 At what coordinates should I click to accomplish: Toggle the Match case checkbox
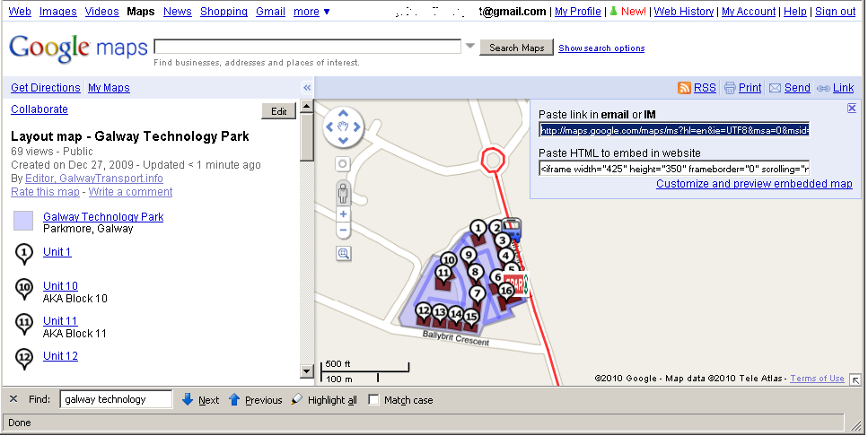(373, 399)
